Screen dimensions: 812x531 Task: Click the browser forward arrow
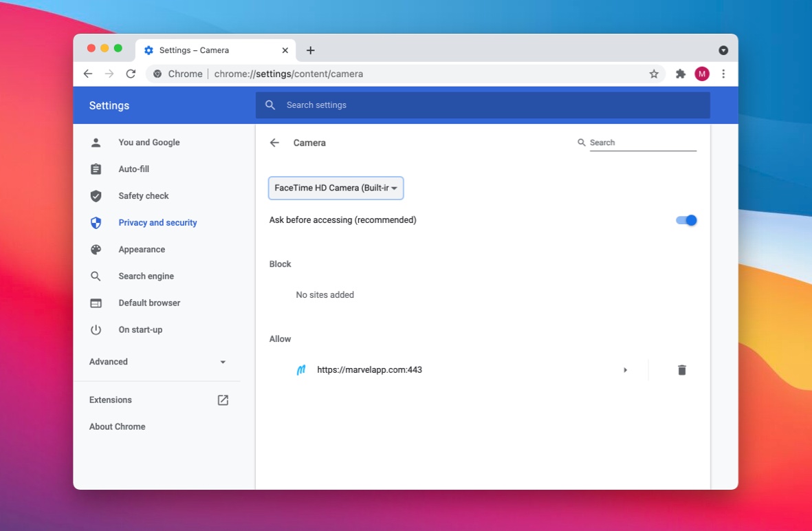point(109,74)
